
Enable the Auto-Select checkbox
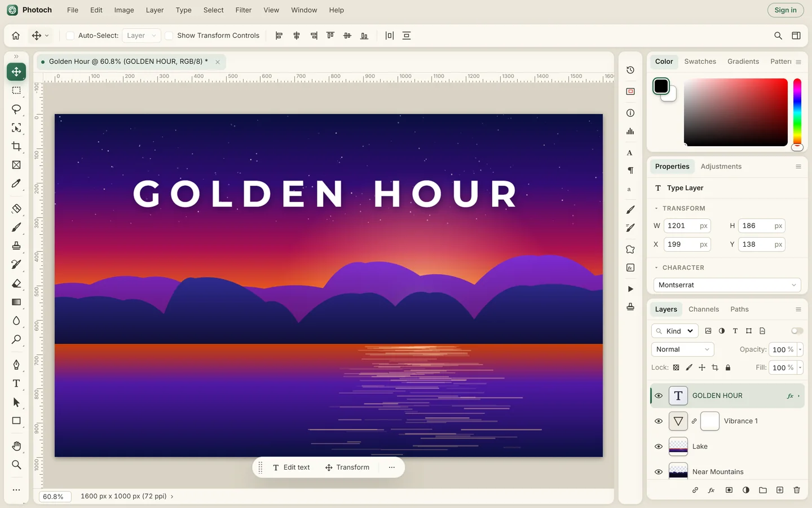(x=70, y=36)
